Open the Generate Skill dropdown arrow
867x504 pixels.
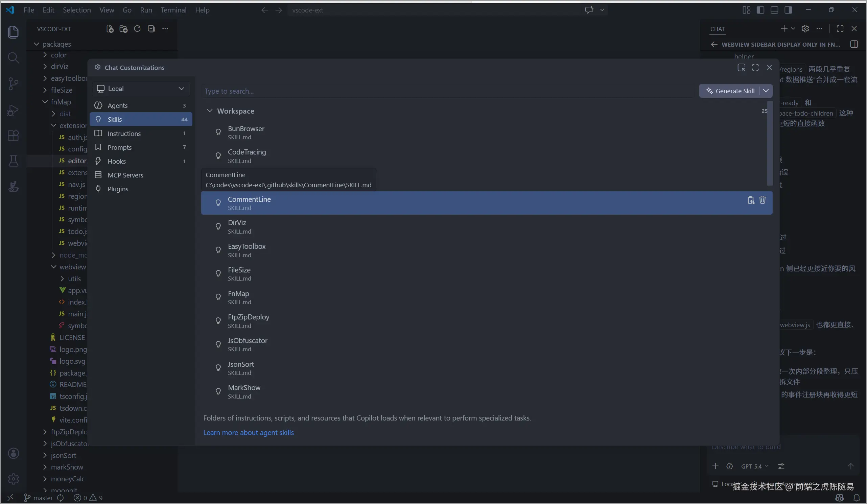[x=766, y=91]
